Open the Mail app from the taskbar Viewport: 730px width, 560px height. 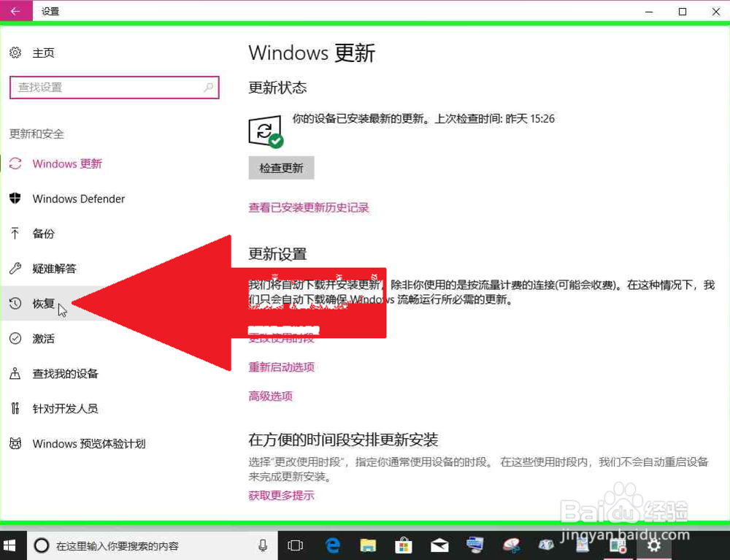point(439,545)
